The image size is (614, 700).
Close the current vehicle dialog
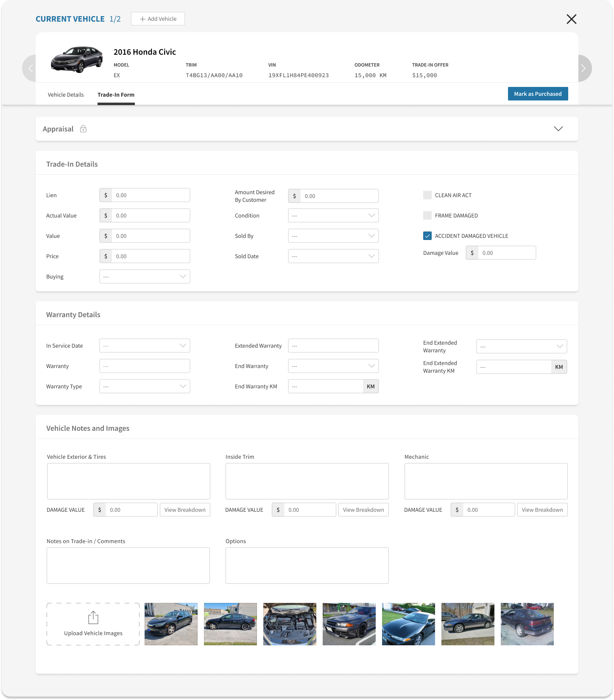571,19
